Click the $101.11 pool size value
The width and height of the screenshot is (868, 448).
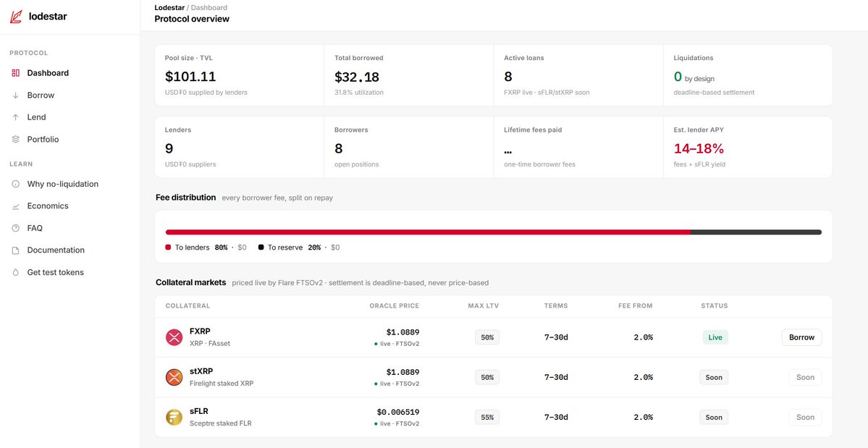pos(190,76)
